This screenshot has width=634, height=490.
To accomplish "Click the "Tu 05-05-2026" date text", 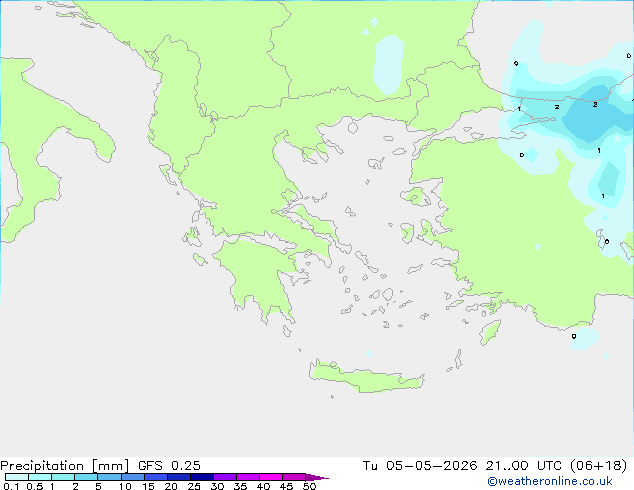I will (420, 466).
